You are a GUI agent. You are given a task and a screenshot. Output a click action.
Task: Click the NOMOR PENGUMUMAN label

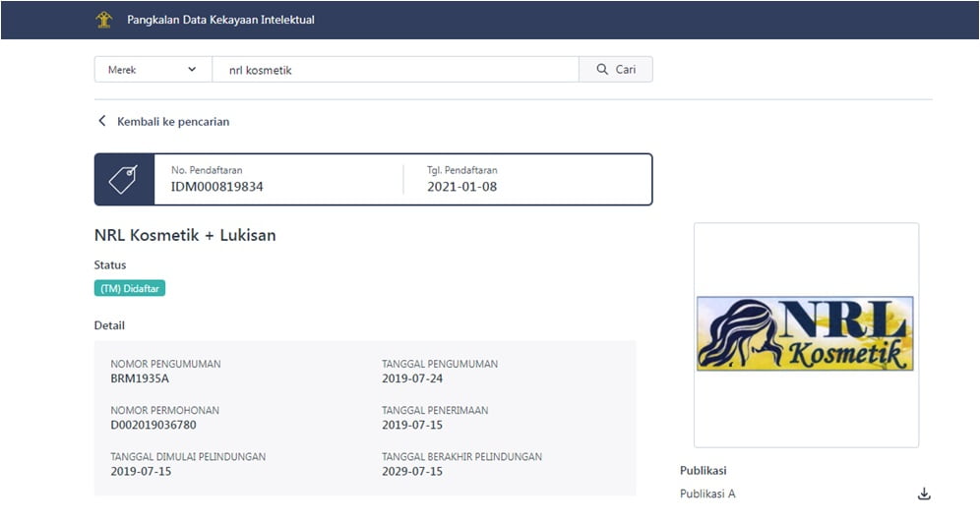pos(165,364)
